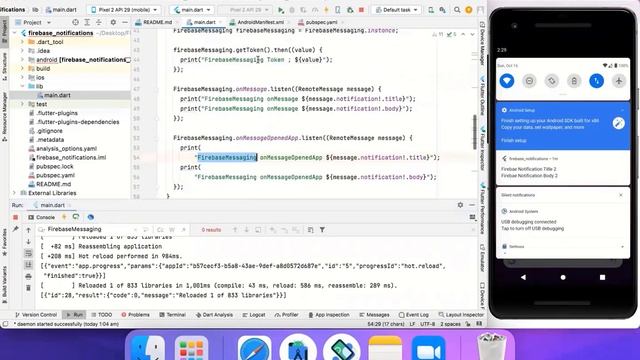Toggle airplane mode quick setting on emulator
This screenshot has width=640, height=360.
[619, 81]
